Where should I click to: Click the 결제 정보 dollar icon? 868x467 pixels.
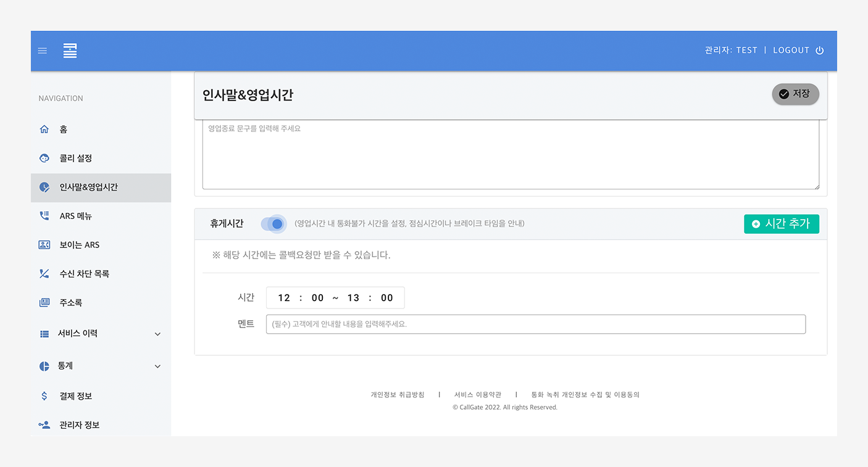44,396
